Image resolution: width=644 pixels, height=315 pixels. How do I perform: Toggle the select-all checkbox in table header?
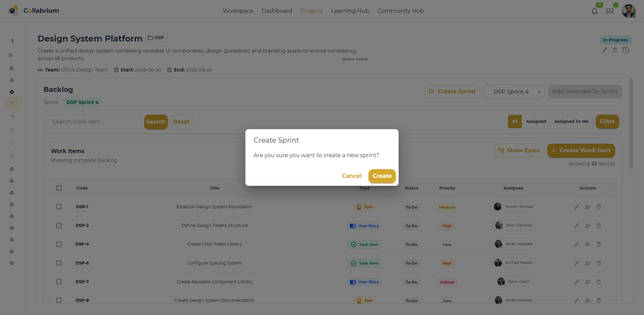point(59,188)
